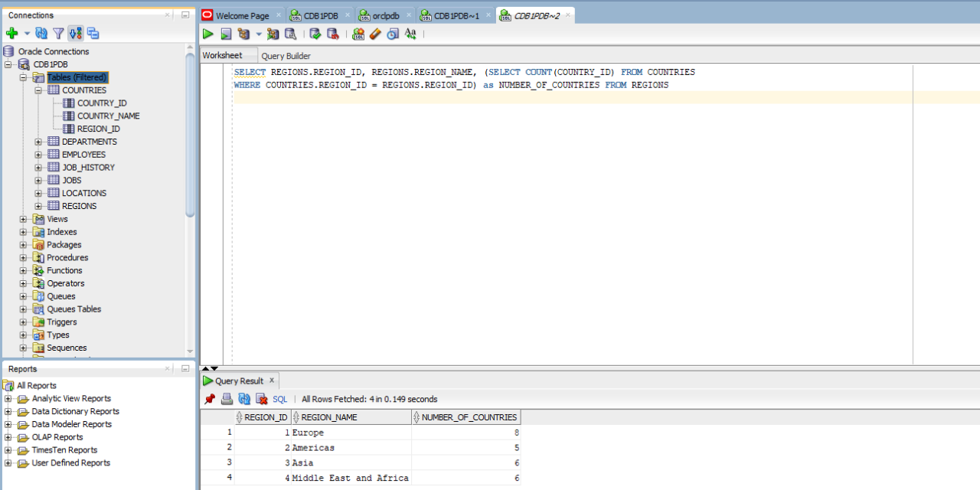Image resolution: width=980 pixels, height=490 pixels.
Task: Click the Oracle Connections root node
Action: 54,51
